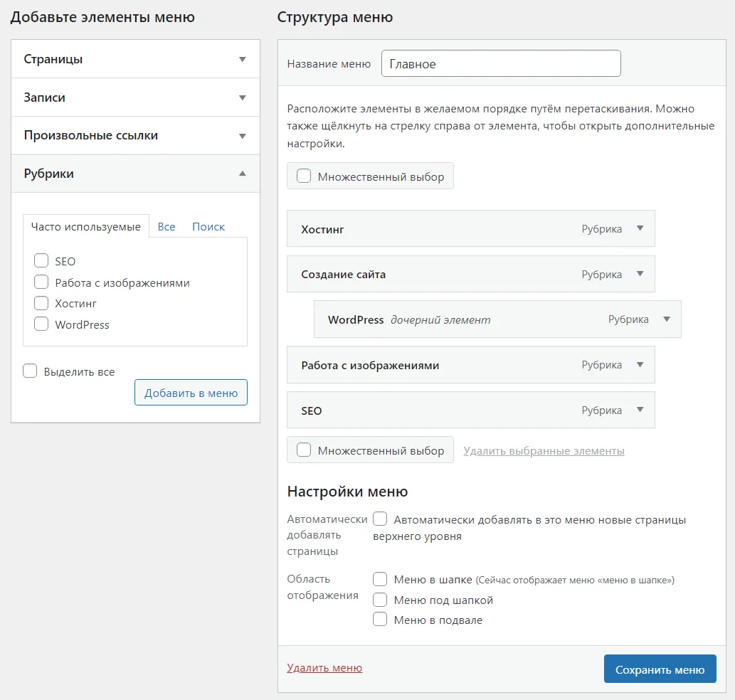The height and width of the screenshot is (700, 735).
Task: Check the Хостинг category checkbox
Action: [x=41, y=303]
